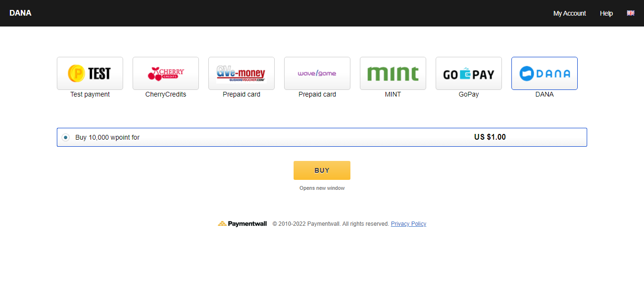Select the 10,000 wpoint radio button
The width and height of the screenshot is (644, 284).
coord(66,137)
